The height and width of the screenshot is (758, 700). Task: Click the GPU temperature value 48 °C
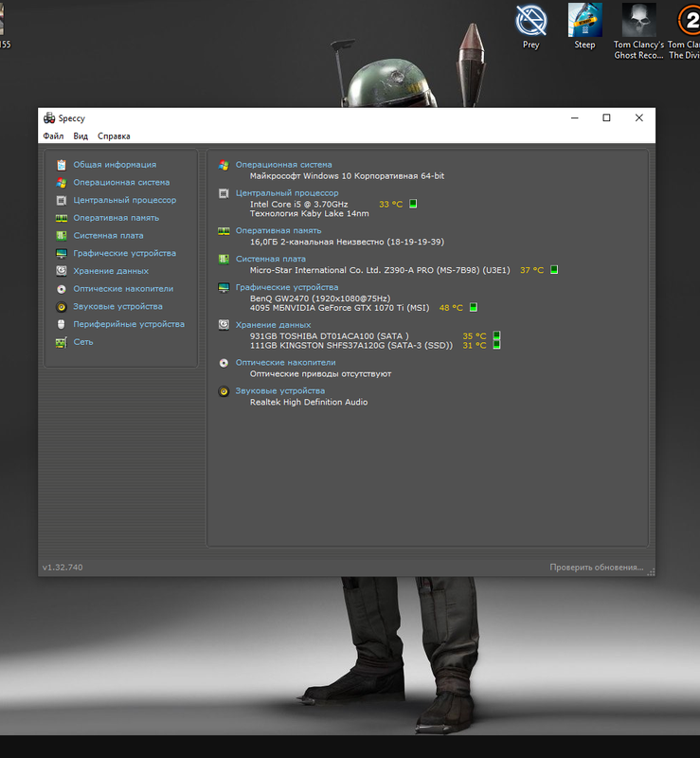[451, 308]
